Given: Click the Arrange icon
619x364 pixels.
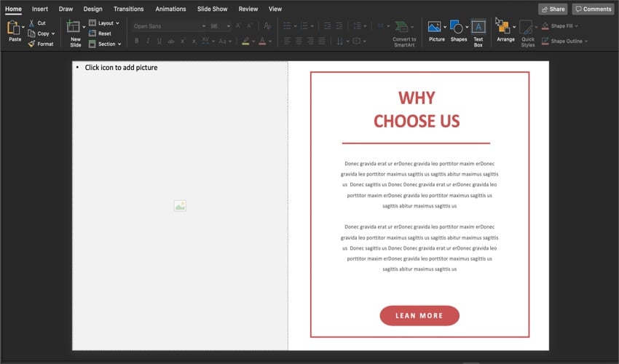Looking at the screenshot, I should point(504,27).
